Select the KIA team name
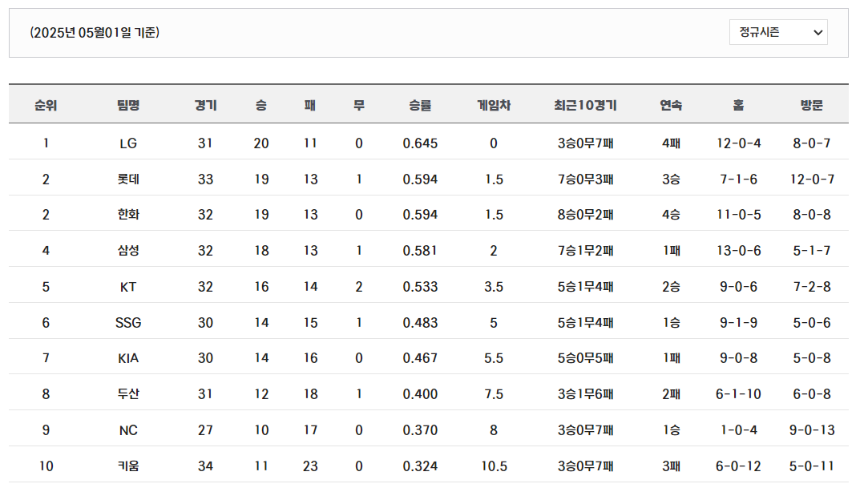This screenshot has width=868, height=500. (x=128, y=358)
